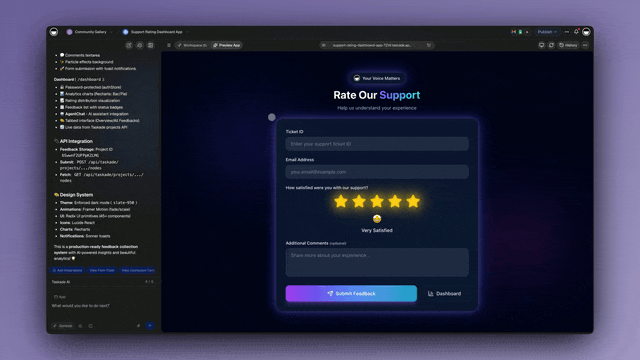The height and width of the screenshot is (360, 640).
Task: Click the 'Very Satisfied' rating label
Action: click(x=377, y=230)
